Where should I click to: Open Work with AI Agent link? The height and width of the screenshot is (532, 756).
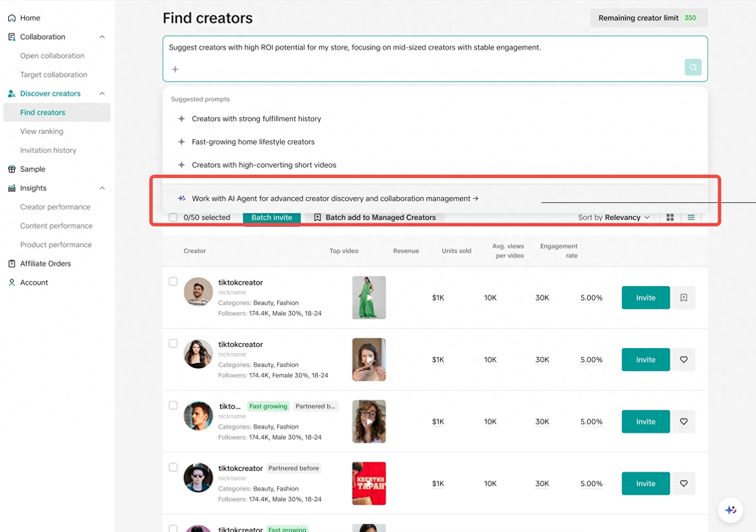[335, 198]
